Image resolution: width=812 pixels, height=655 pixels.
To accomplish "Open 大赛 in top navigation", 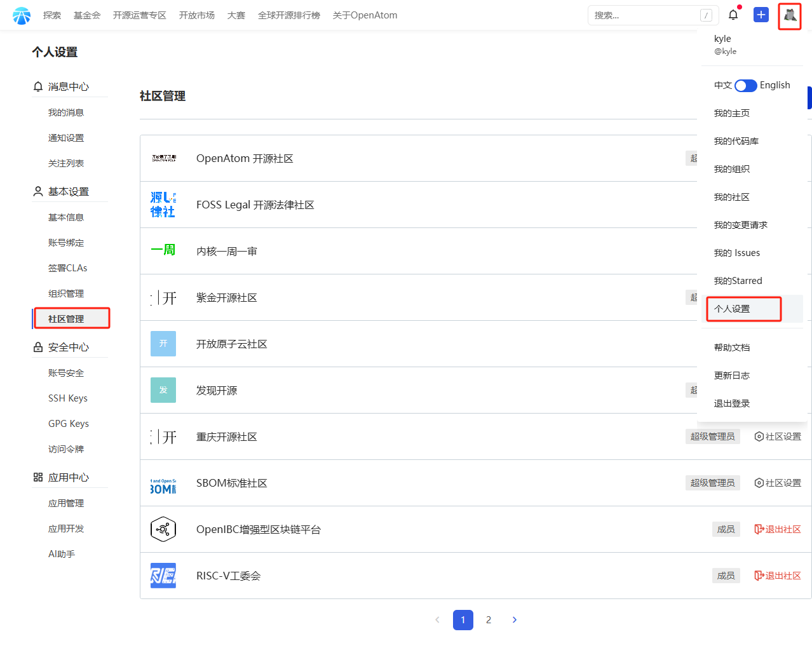I will point(236,15).
